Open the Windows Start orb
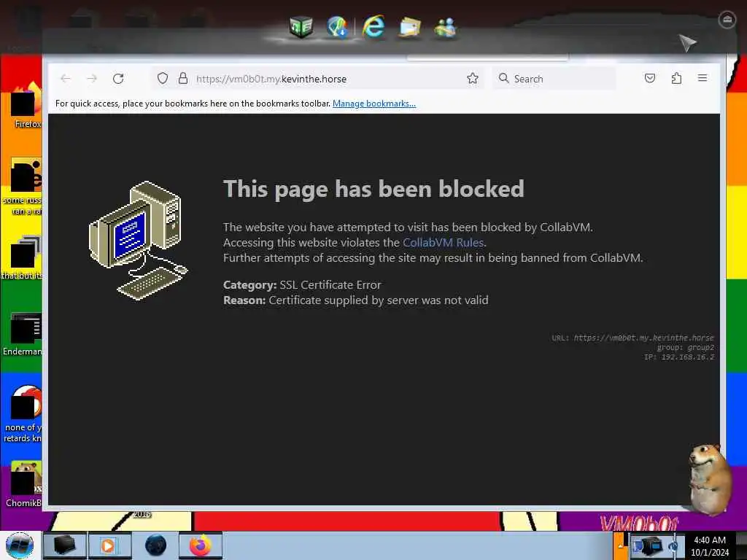The height and width of the screenshot is (560, 747). point(20,545)
